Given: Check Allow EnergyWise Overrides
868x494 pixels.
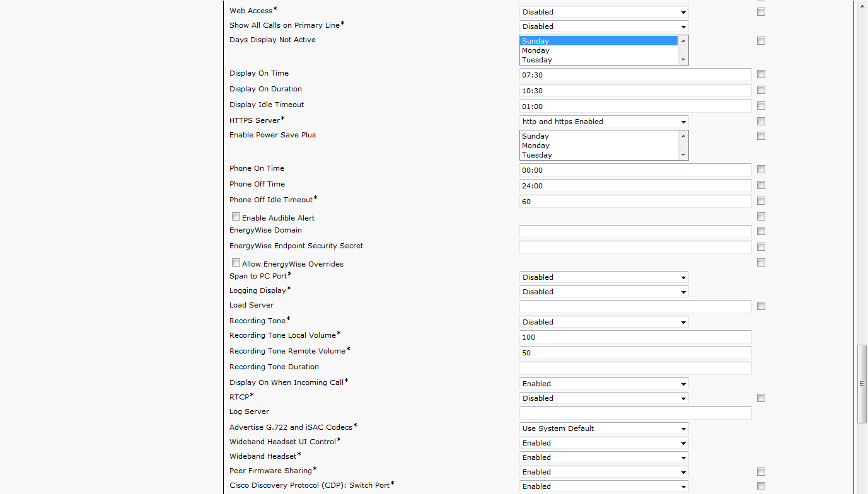Looking at the screenshot, I should coord(236,263).
